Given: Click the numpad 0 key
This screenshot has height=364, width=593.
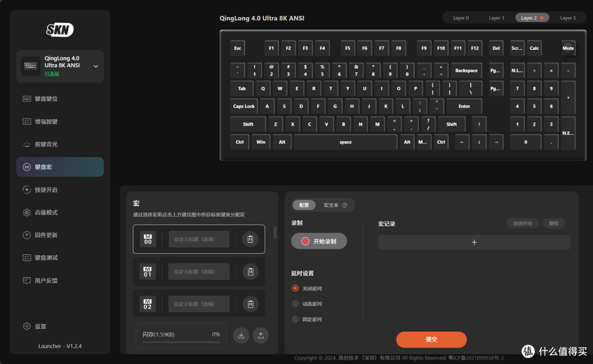Looking at the screenshot, I should point(525,142).
